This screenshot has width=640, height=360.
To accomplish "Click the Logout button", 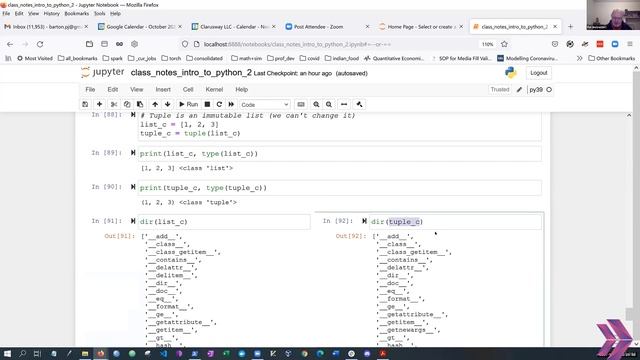I will [x=538, y=73].
